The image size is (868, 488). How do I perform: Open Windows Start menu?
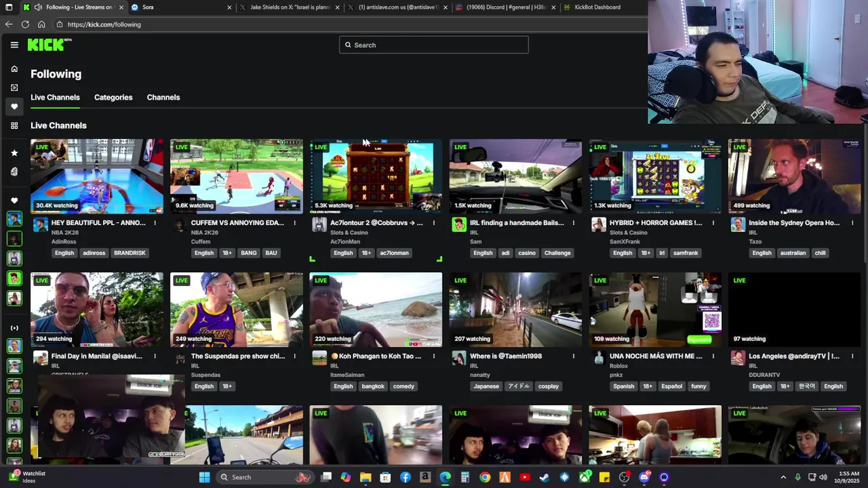204,477
